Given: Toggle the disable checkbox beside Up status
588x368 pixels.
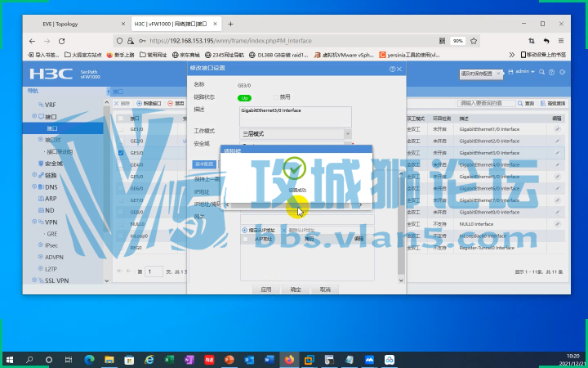Looking at the screenshot, I should coord(276,97).
